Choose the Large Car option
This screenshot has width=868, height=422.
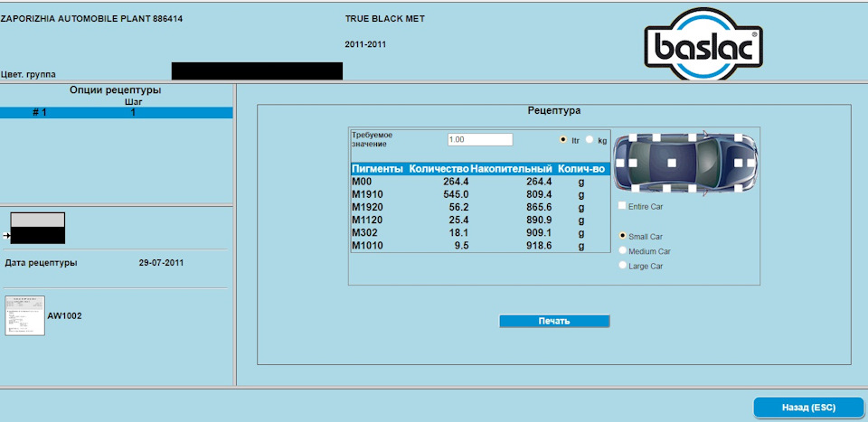coord(623,266)
